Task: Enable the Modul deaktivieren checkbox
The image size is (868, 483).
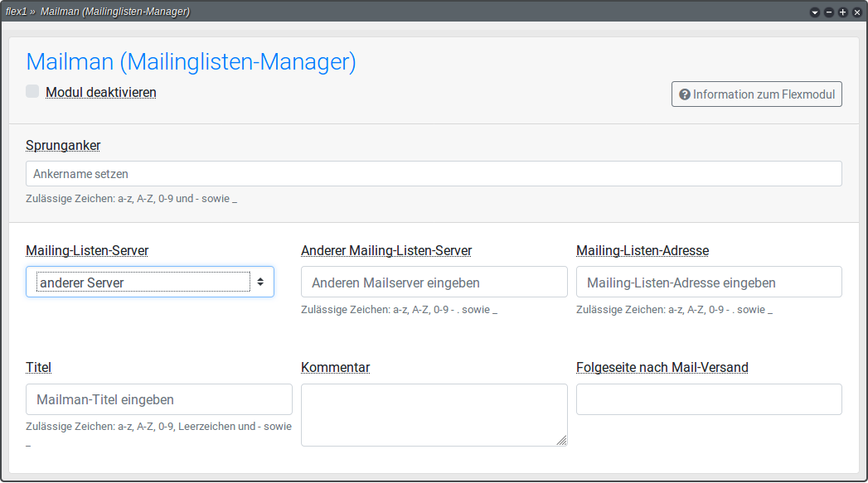Action: coord(32,91)
